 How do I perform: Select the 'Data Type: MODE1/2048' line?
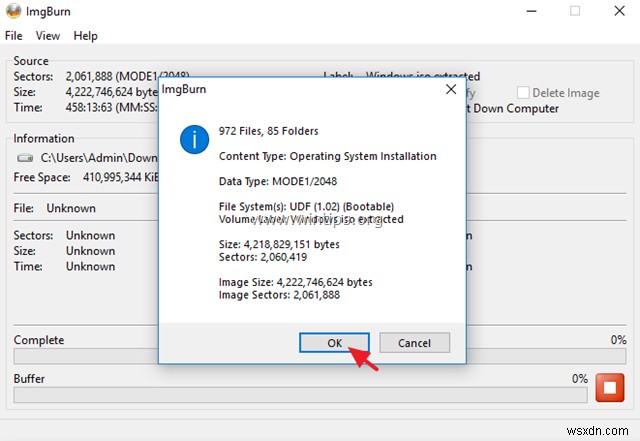coord(278,181)
